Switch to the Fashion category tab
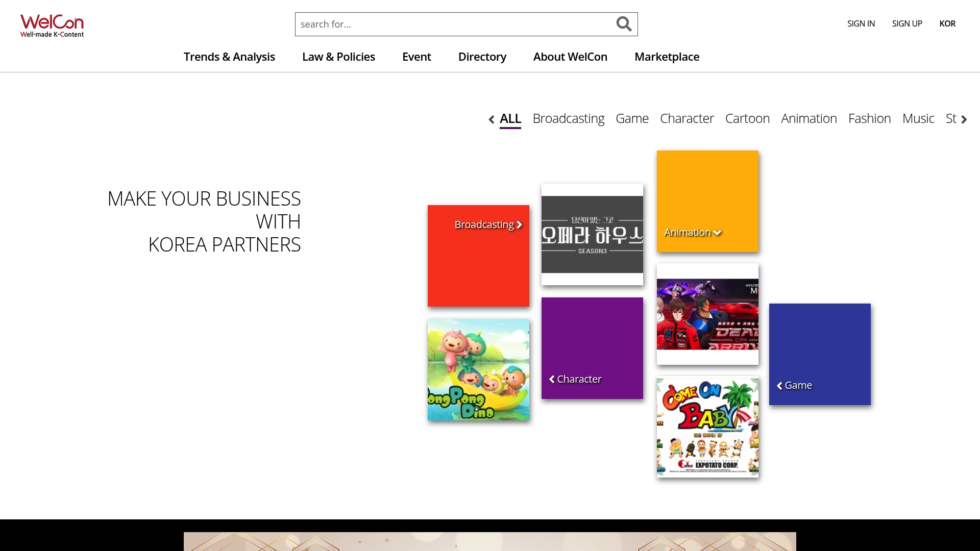This screenshot has width=980, height=551. pyautogui.click(x=869, y=118)
